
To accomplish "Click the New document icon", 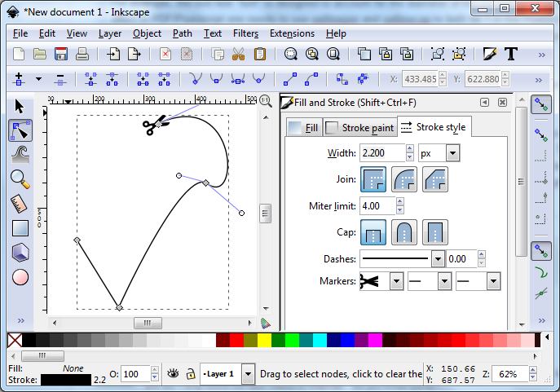I will tap(19, 55).
